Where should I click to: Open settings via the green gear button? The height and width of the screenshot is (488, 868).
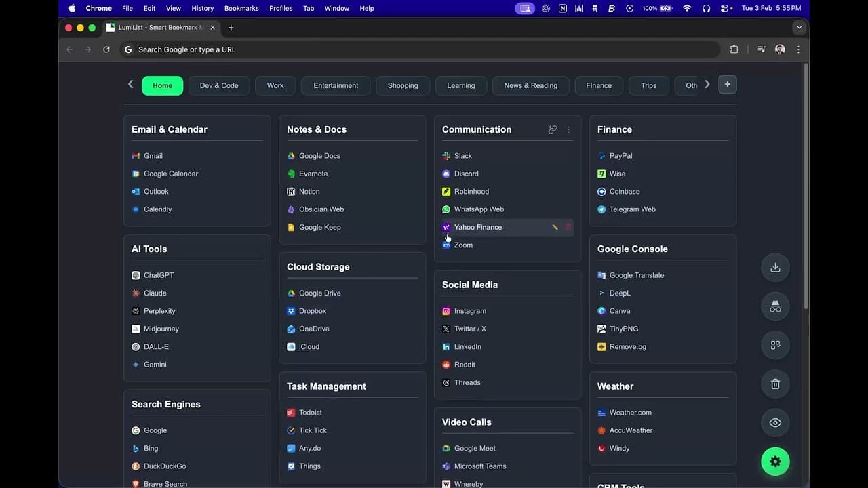[775, 461]
